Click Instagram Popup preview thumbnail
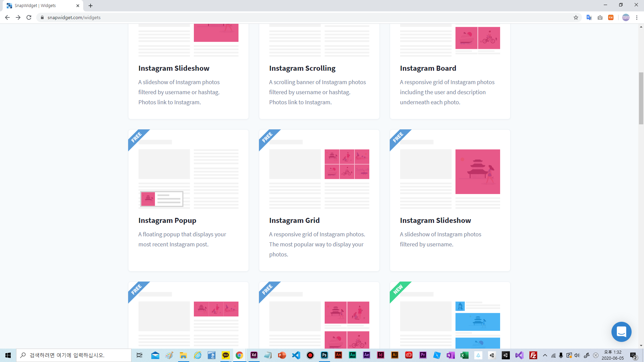Viewport: 644px width, 362px height. tap(189, 174)
